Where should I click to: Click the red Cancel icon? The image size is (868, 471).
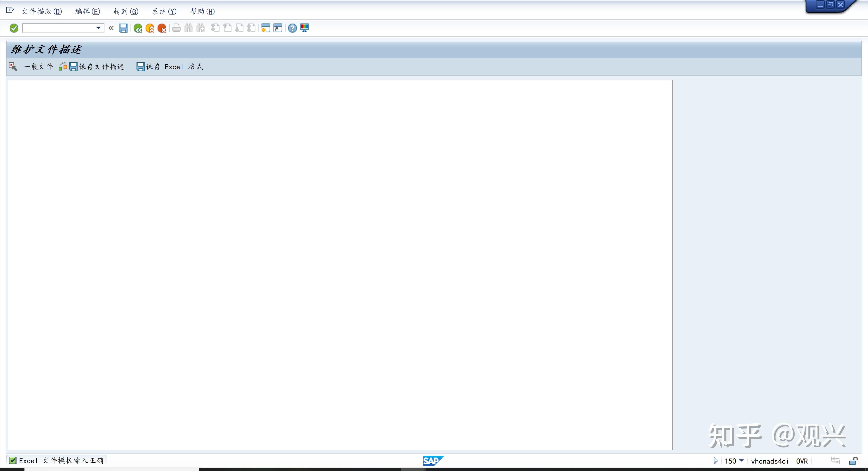tap(162, 28)
